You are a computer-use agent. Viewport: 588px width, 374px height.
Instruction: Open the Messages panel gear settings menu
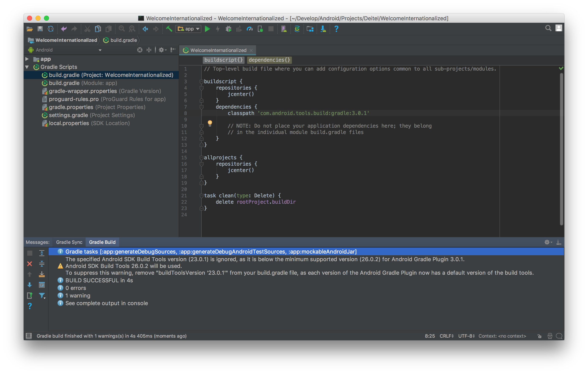click(548, 242)
